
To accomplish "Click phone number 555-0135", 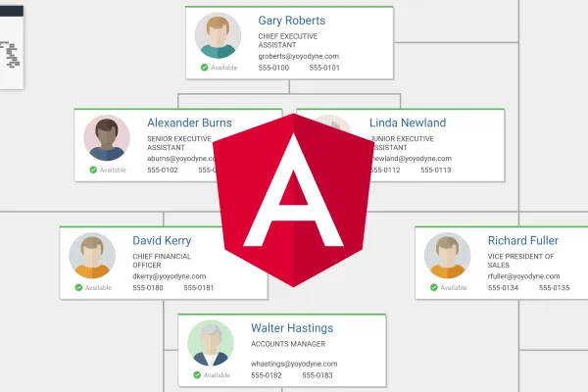I will [555, 288].
